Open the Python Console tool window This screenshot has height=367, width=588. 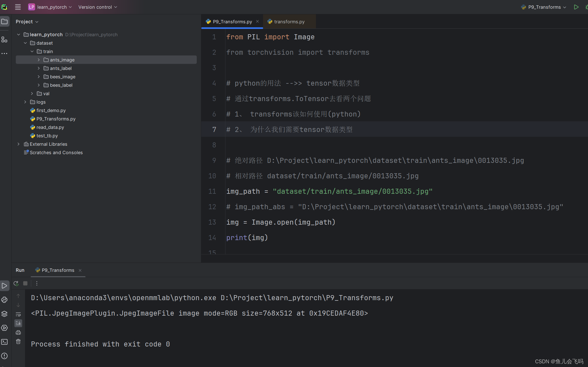4,300
